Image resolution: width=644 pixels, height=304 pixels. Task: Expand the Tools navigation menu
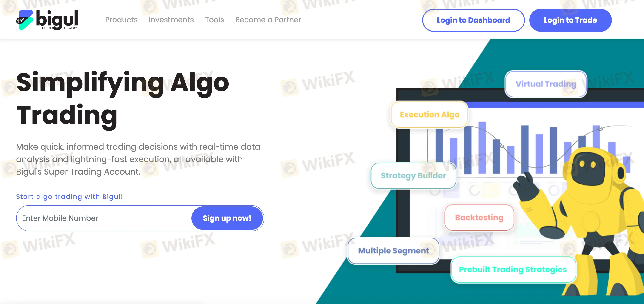214,20
